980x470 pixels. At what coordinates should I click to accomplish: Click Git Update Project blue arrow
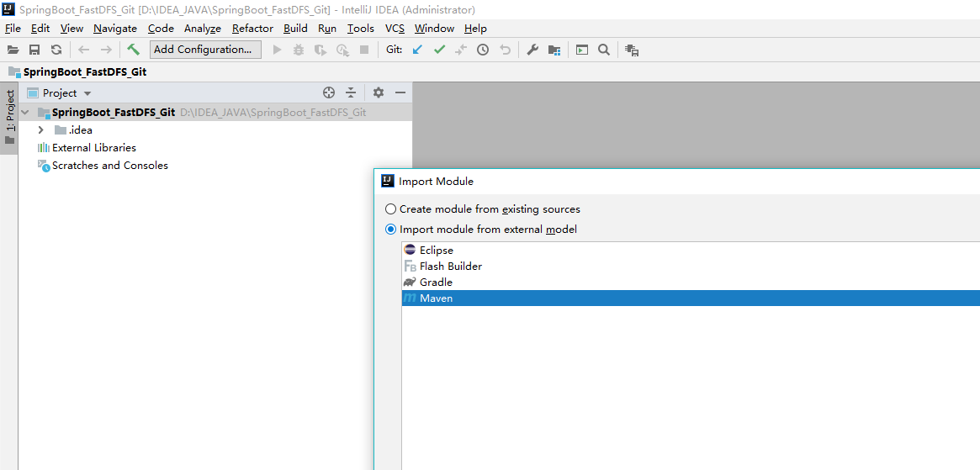click(x=417, y=50)
